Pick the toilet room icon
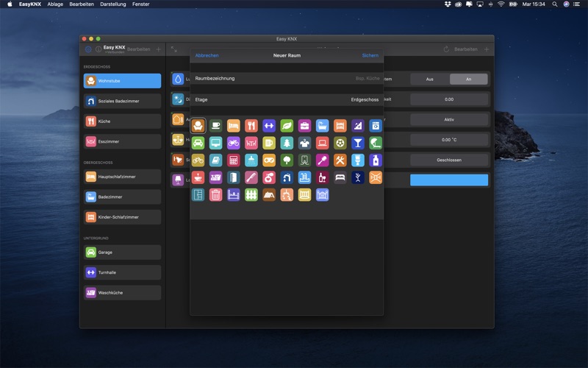The width and height of the screenshot is (588, 368). coord(358,160)
